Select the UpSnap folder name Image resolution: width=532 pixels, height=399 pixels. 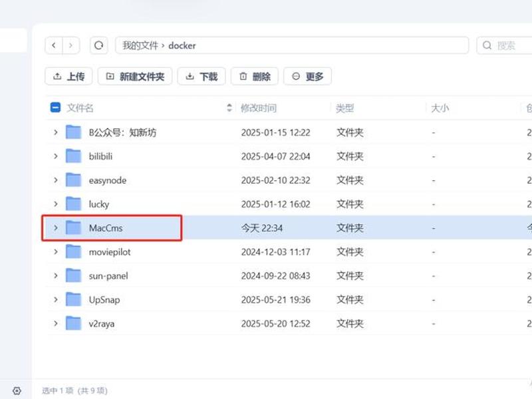tap(104, 300)
